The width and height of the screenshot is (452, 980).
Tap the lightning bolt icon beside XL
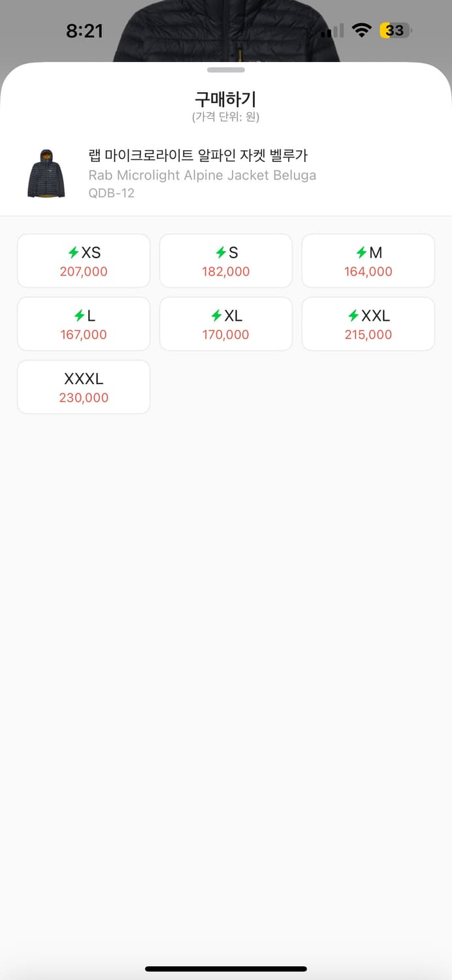tap(216, 316)
